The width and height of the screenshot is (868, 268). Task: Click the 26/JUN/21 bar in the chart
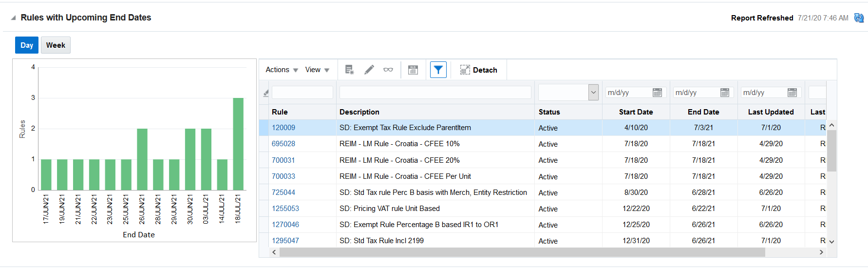click(x=142, y=159)
